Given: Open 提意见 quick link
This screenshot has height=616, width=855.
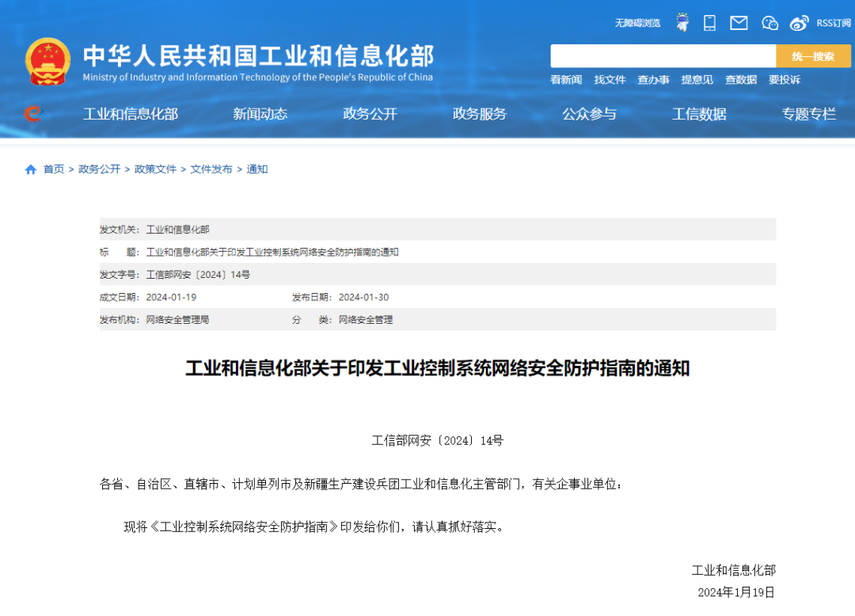Looking at the screenshot, I should pyautogui.click(x=697, y=80).
